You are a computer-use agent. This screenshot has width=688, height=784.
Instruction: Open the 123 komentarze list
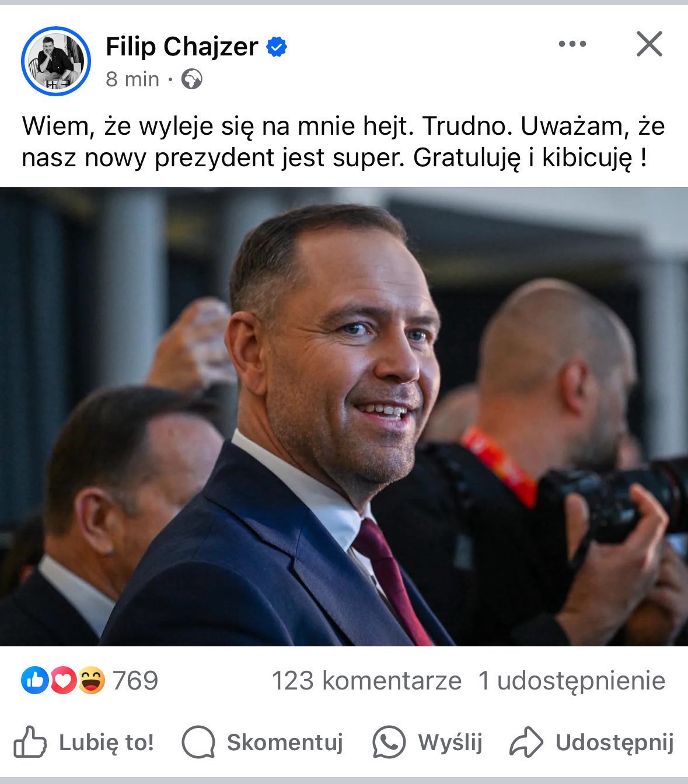click(x=366, y=681)
